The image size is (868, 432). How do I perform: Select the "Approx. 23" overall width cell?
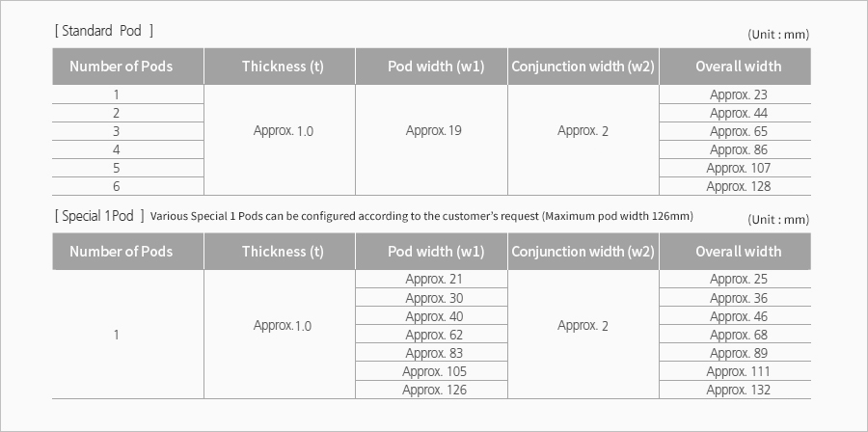[x=738, y=94]
